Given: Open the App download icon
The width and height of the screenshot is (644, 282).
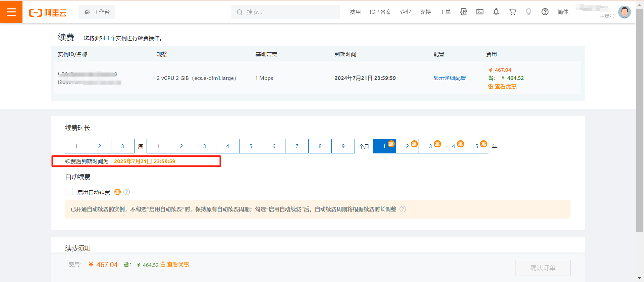Looking at the screenshot, I should (x=464, y=12).
